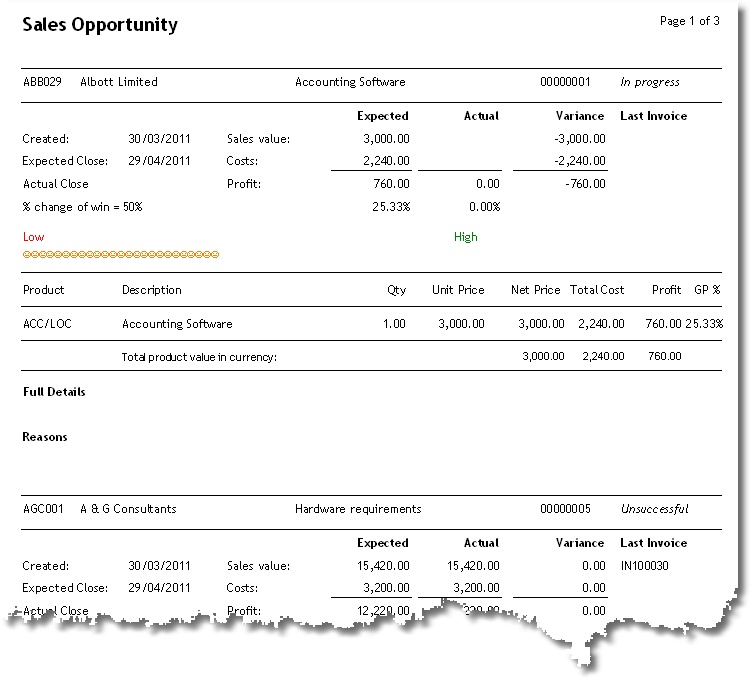Click the In progress status text
The image size is (752, 681).
[650, 82]
